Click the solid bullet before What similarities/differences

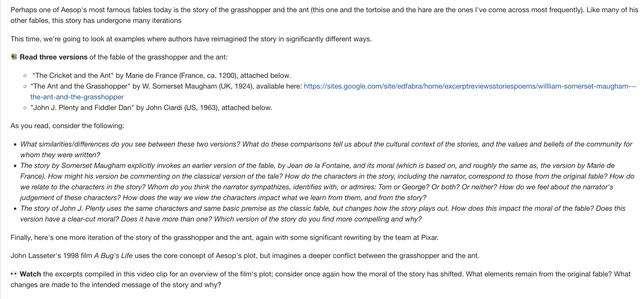(15, 145)
